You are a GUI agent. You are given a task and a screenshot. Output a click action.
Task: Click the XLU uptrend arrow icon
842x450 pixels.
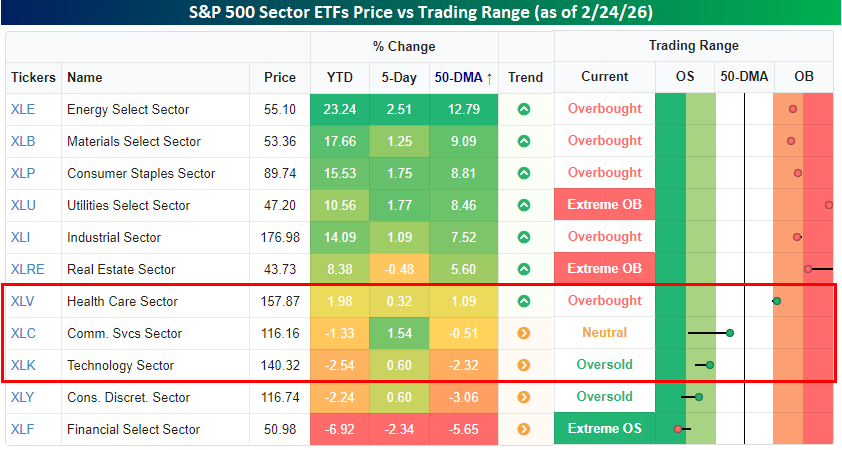[524, 205]
